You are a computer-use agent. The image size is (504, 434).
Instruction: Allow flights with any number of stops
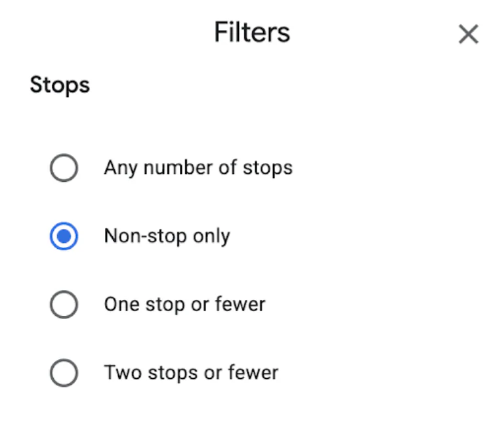click(64, 168)
